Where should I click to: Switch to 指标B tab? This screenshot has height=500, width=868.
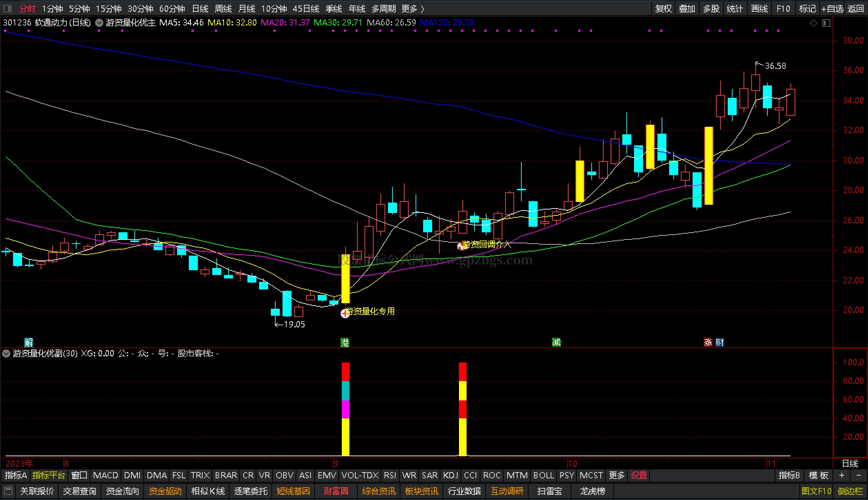pyautogui.click(x=789, y=476)
